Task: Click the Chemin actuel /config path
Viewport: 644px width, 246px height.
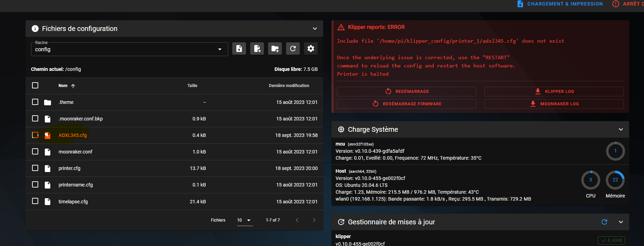Action: (x=56, y=69)
